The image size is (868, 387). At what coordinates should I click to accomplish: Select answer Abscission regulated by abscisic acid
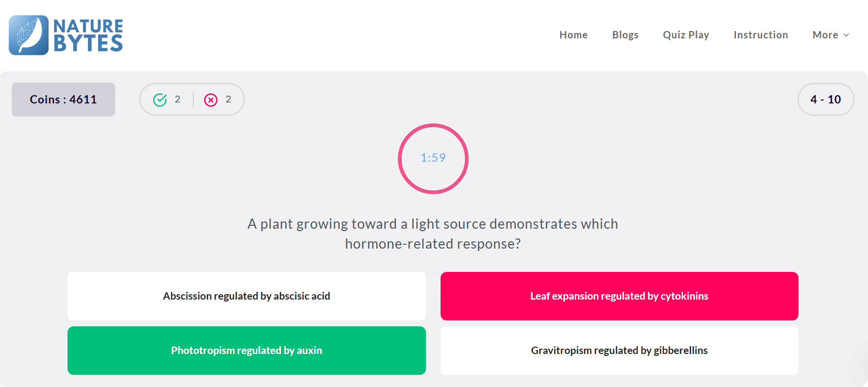point(247,296)
